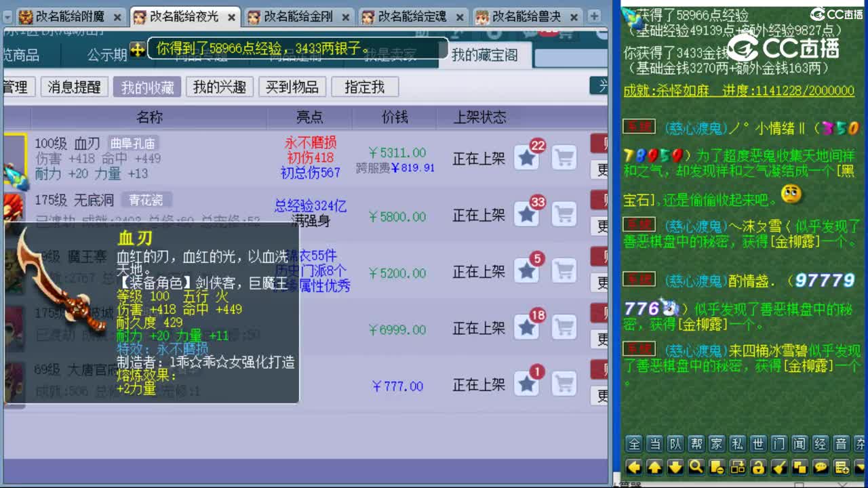Click the 总经验324亿 highlight text
Viewport: 868px width, 488px height.
pyautogui.click(x=311, y=205)
